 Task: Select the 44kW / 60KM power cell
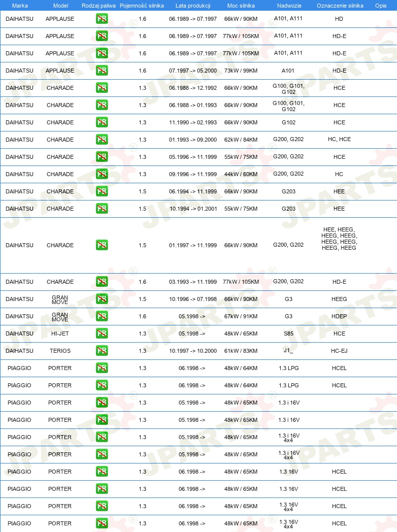[x=241, y=174]
